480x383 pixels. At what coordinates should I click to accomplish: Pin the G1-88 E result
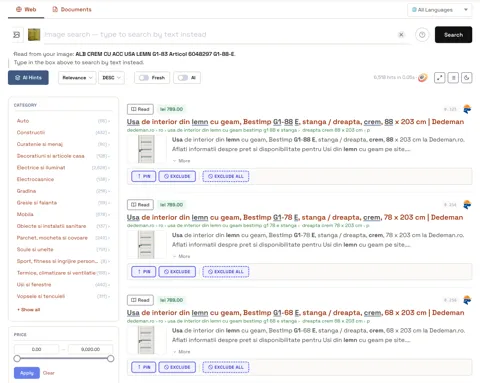pos(144,176)
